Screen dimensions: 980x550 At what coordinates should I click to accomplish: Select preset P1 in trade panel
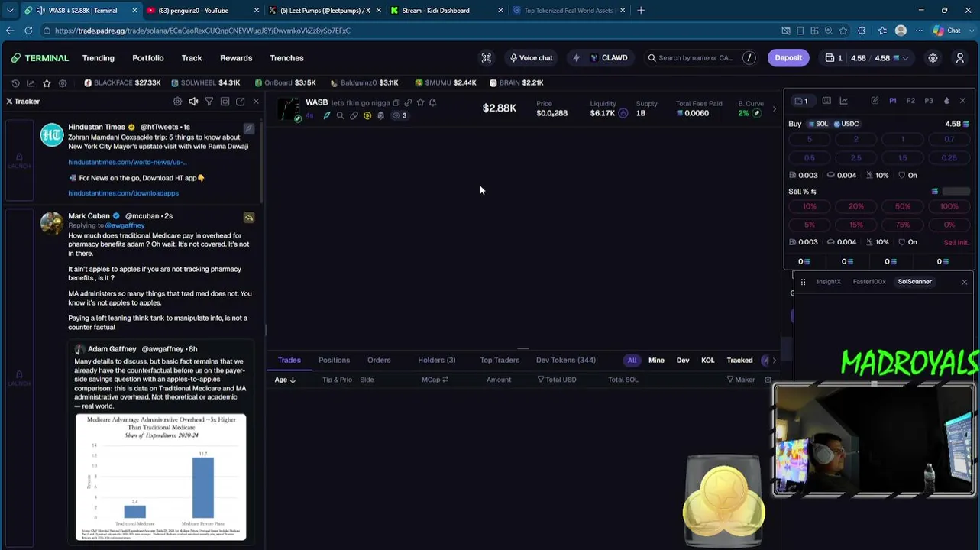click(893, 101)
